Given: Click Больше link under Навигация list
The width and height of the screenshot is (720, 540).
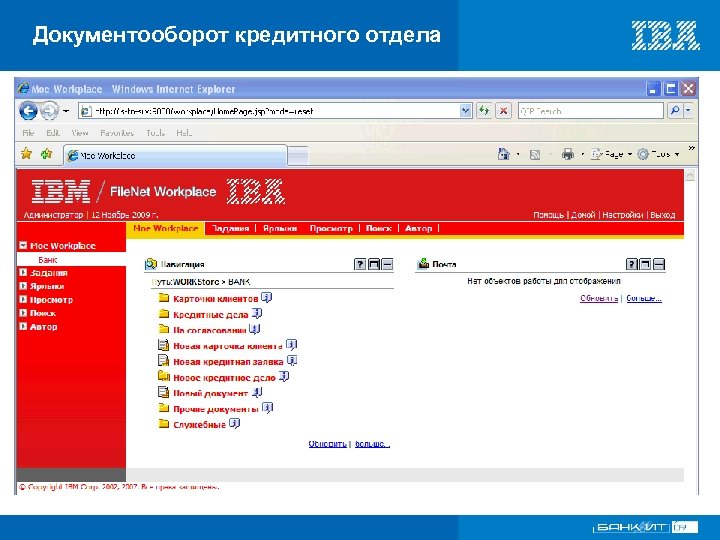Looking at the screenshot, I should [x=372, y=444].
